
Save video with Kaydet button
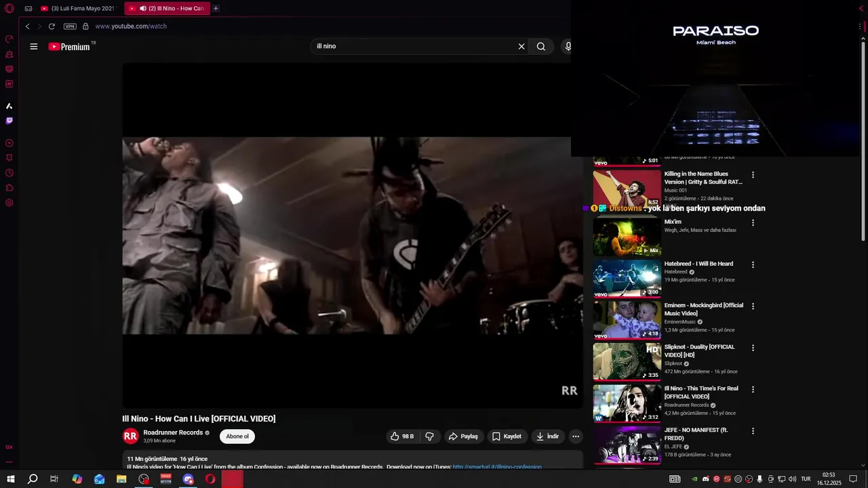507,436
